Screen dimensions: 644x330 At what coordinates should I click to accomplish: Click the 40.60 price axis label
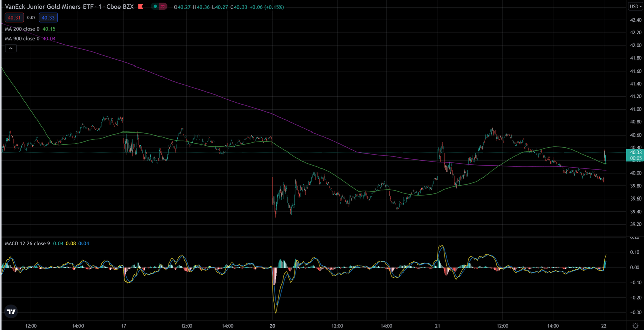pos(635,135)
